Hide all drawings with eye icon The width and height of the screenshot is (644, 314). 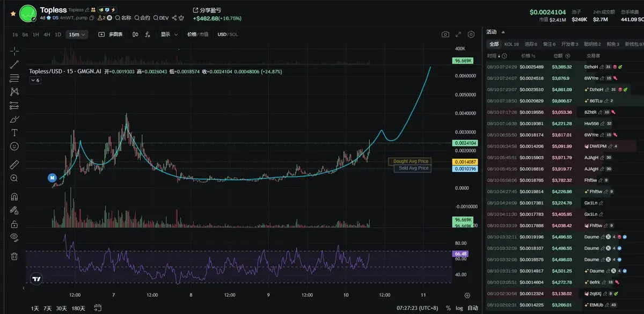pyautogui.click(x=14, y=237)
